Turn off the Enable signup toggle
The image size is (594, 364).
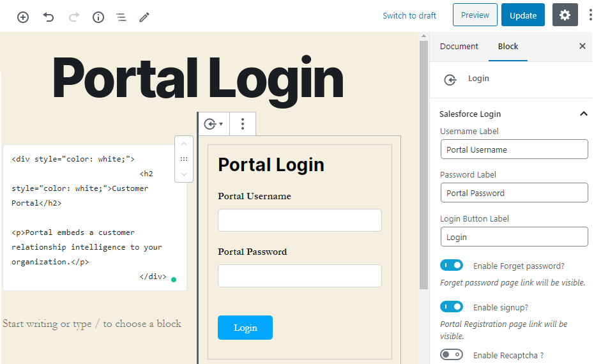pyautogui.click(x=452, y=307)
